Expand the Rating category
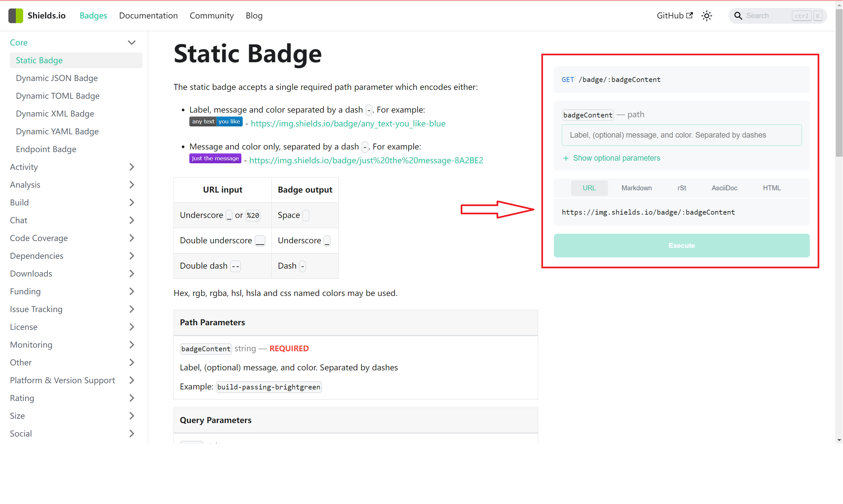This screenshot has width=843, height=504. coord(131,398)
